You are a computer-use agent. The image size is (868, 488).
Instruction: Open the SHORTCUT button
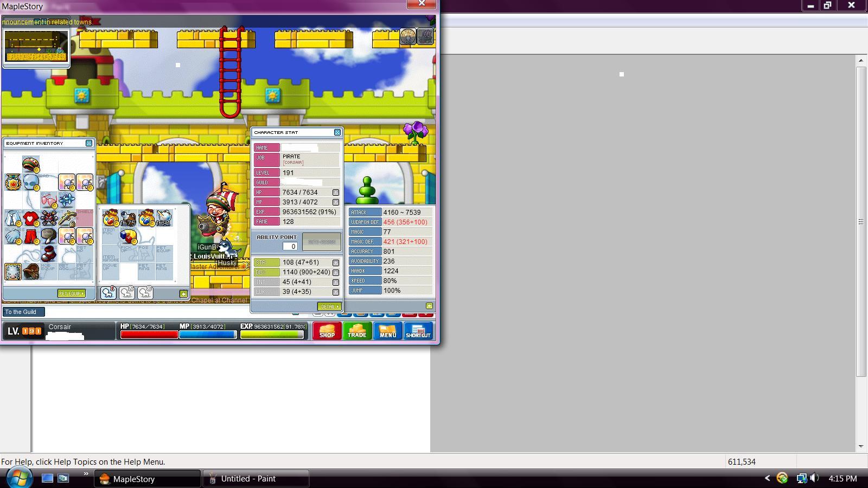click(418, 331)
